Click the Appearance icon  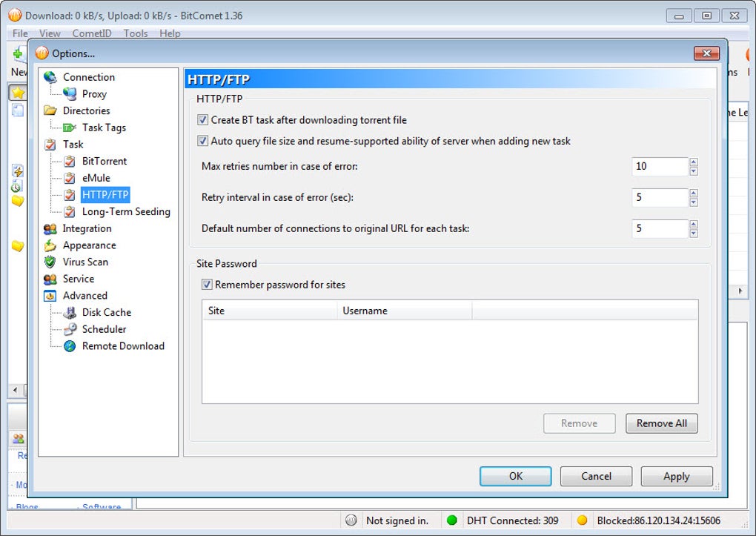50,245
